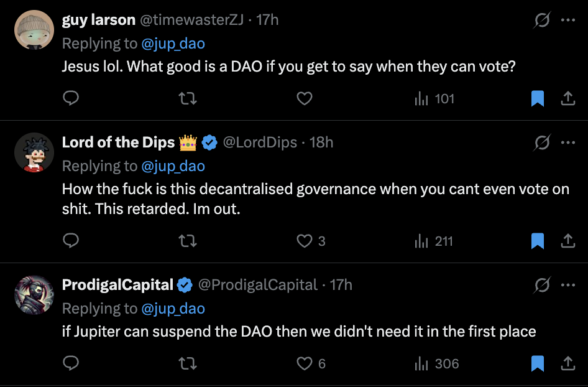Open more options on guy larson's tweet
Screen dimensions: 588x387
click(x=567, y=20)
